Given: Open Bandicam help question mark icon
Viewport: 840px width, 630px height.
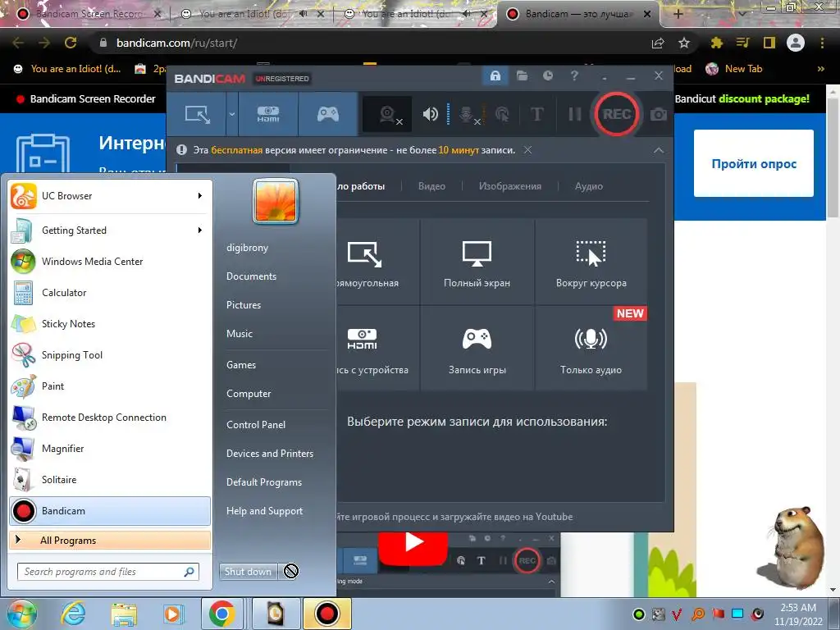Looking at the screenshot, I should pos(574,76).
